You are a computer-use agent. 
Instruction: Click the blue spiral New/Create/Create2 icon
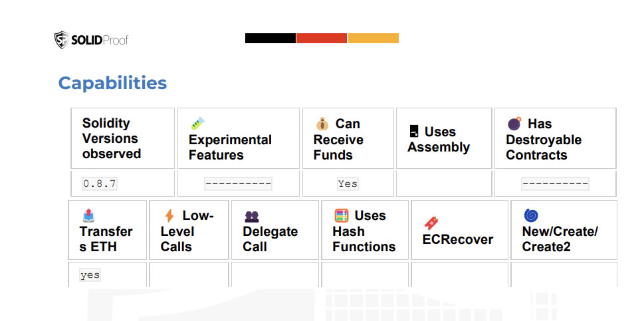click(531, 215)
